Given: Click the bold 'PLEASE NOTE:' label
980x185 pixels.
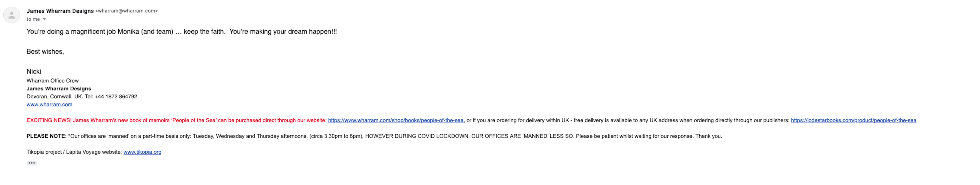Looking at the screenshot, I should click(x=46, y=136).
